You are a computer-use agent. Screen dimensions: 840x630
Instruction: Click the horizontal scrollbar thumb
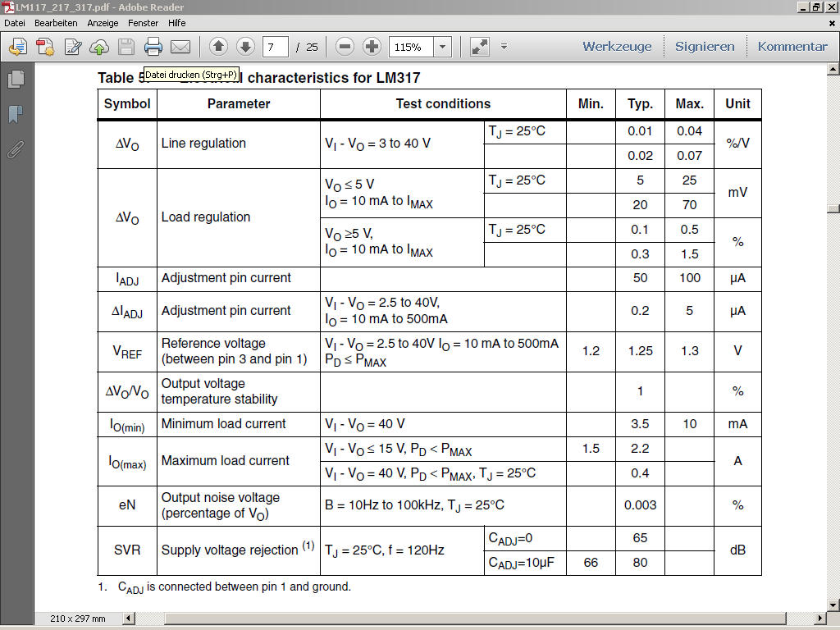tap(475, 619)
